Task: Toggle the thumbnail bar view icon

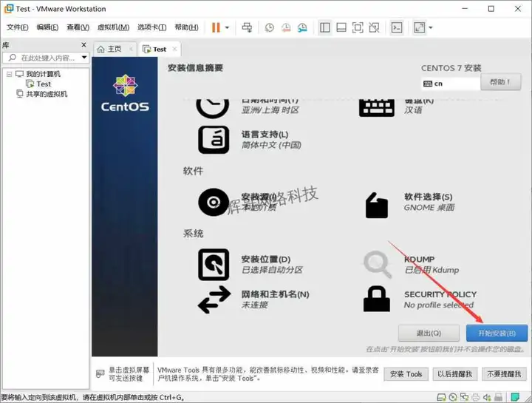Action: [341, 27]
